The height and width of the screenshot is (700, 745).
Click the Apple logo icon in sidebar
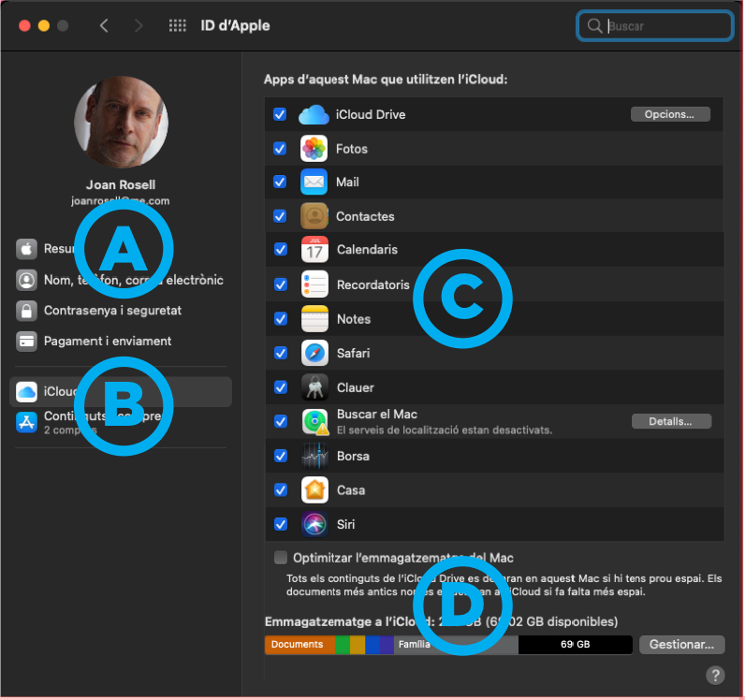click(x=26, y=249)
